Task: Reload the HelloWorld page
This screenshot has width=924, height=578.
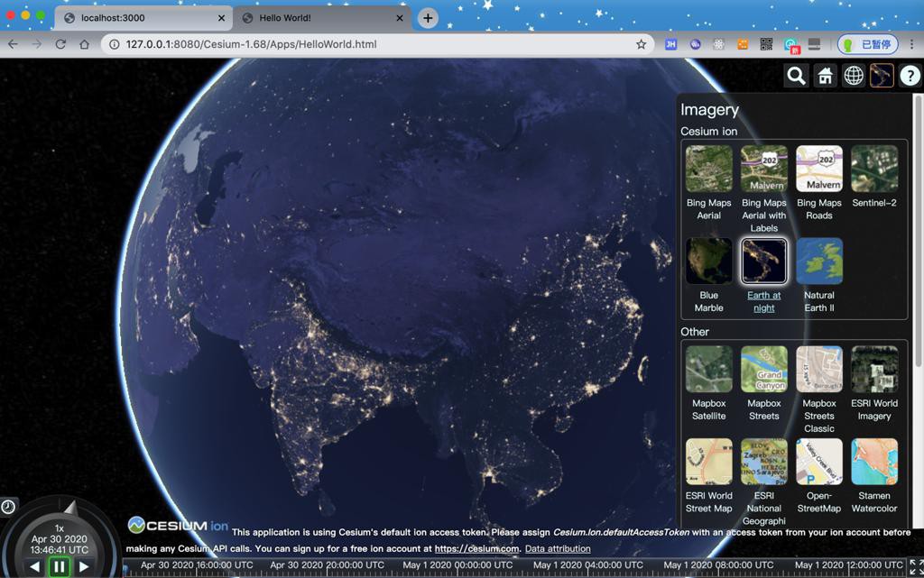Action: pyautogui.click(x=60, y=44)
